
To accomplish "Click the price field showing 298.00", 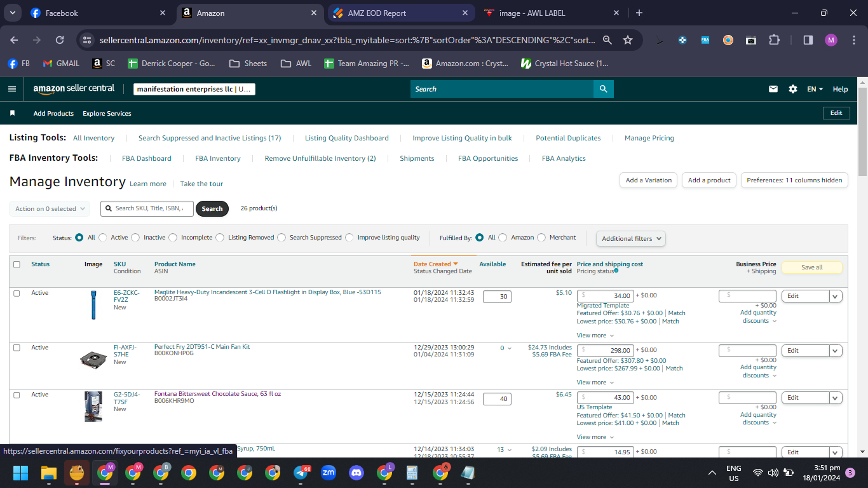I will (x=606, y=350).
